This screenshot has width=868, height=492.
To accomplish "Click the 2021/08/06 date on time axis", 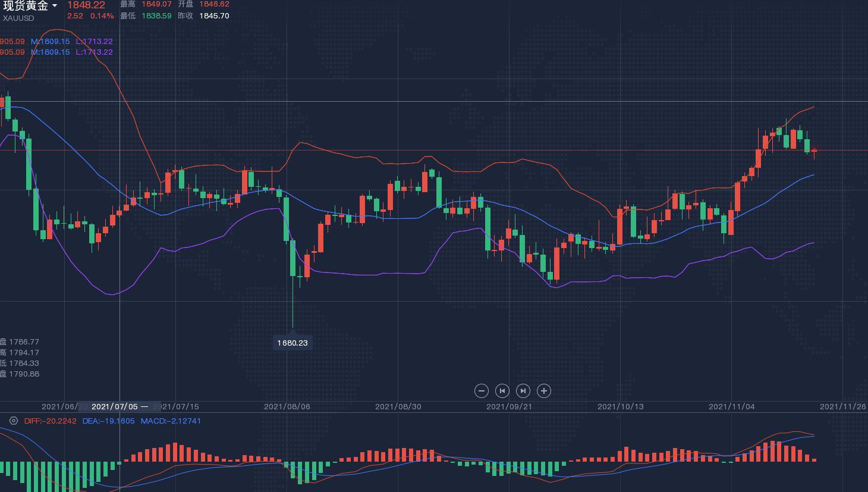I will point(287,406).
